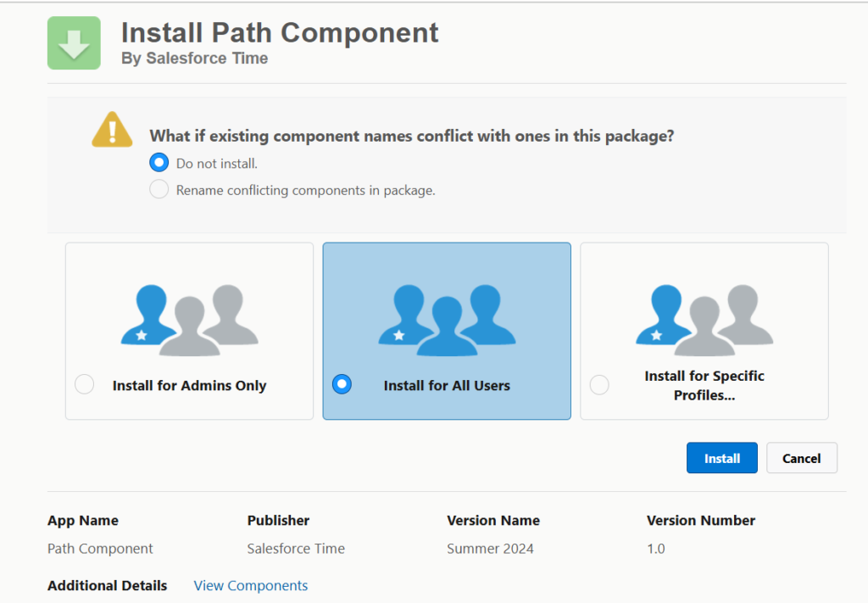
Task: Click the Path Component app name text
Action: 100,549
